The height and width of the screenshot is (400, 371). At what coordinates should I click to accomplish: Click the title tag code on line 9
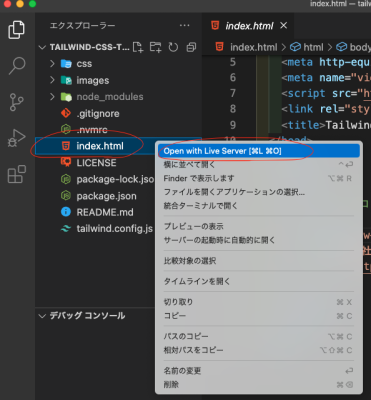(x=326, y=125)
